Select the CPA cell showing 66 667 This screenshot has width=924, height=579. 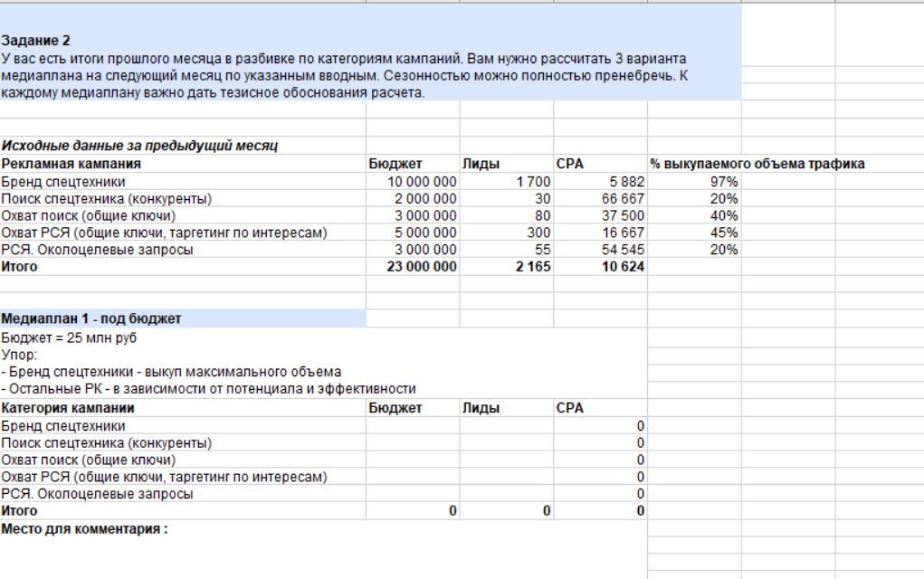click(x=601, y=199)
